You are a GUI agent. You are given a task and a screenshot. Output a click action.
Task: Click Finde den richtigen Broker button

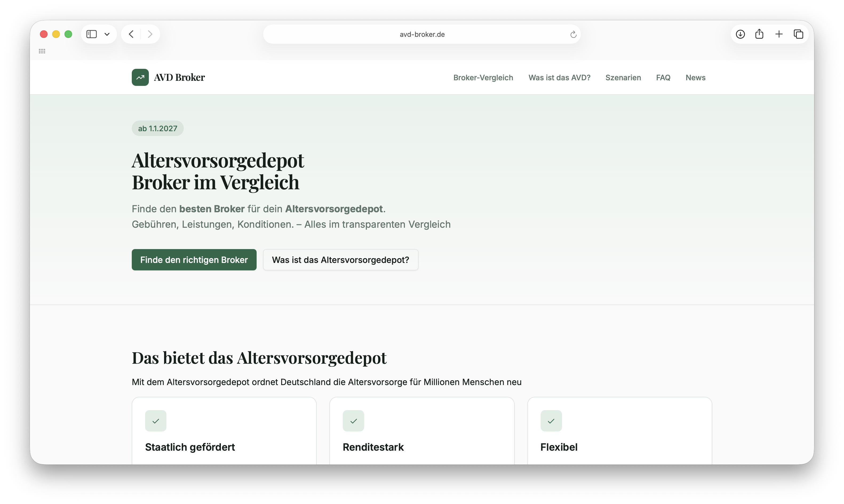[194, 260]
